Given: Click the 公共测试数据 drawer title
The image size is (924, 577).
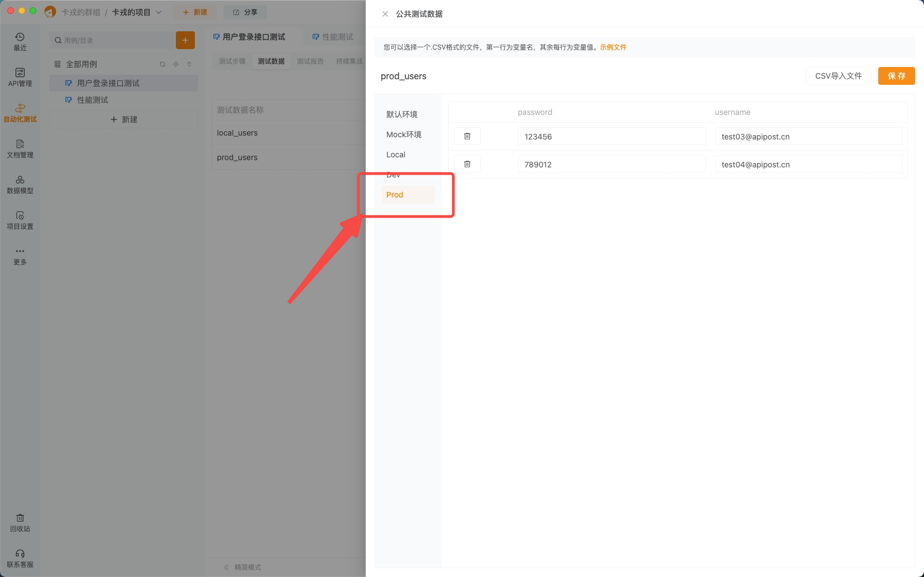Looking at the screenshot, I should [419, 14].
